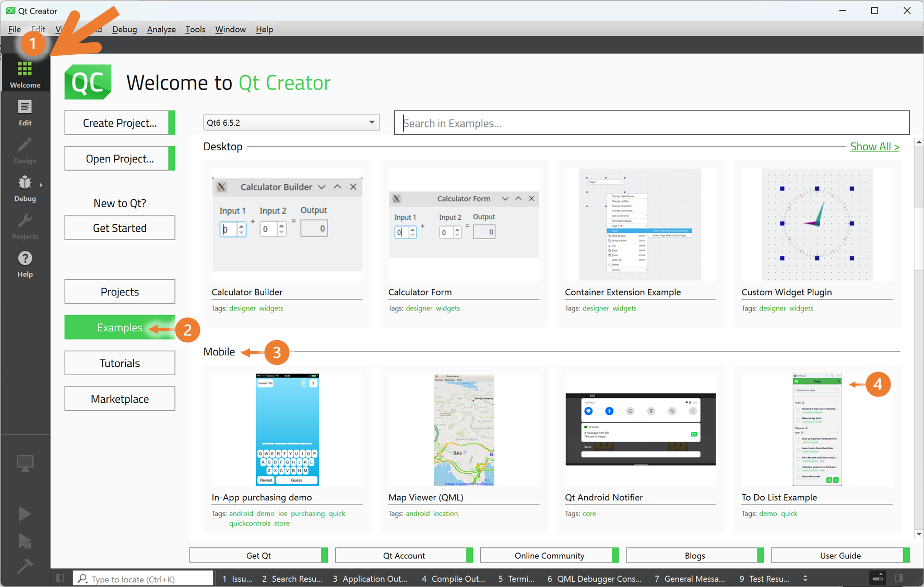924x587 pixels.
Task: Click the QC logo icon
Action: click(x=88, y=82)
